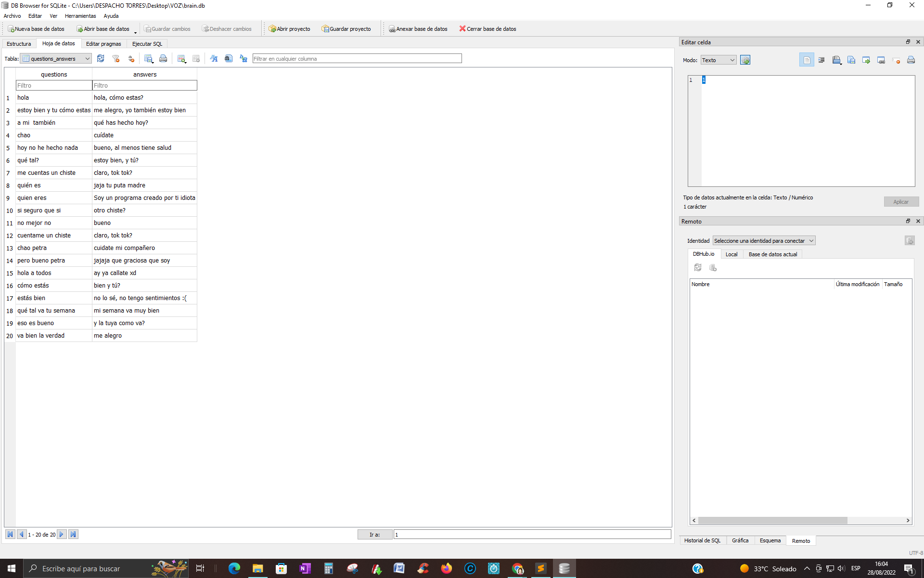Toggle auto-switch mode in Edit cell

[x=745, y=60]
